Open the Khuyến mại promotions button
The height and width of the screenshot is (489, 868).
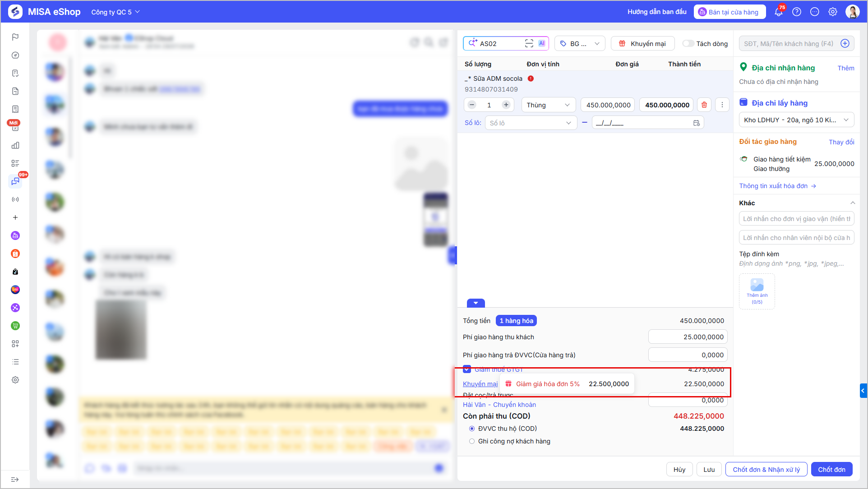click(x=643, y=43)
